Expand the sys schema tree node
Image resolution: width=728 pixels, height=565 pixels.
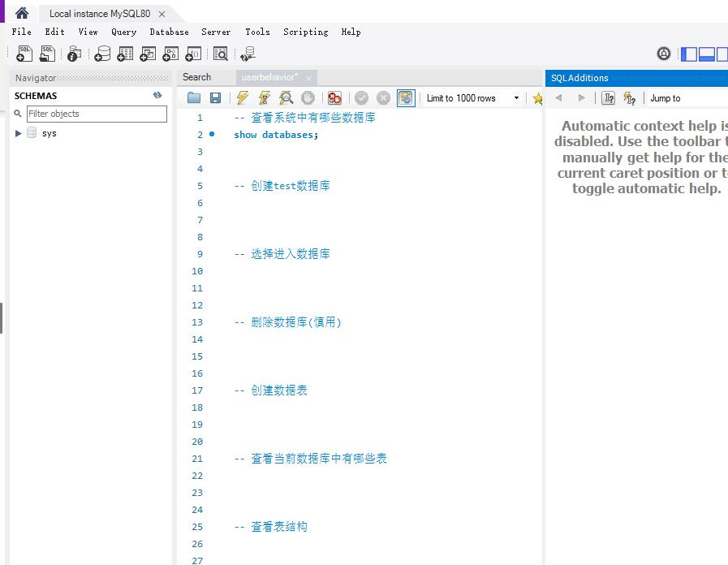tap(18, 133)
